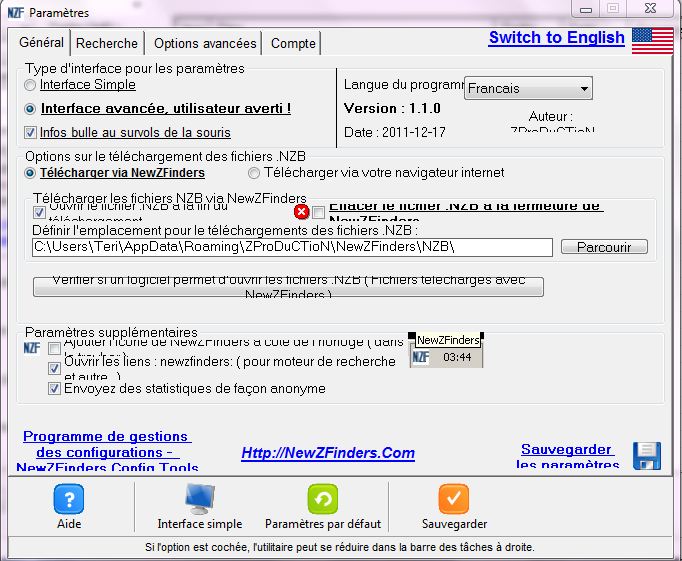Toggle Envoyez des statistiques anonyme checkbox
682x561 pixels.
coord(54,388)
